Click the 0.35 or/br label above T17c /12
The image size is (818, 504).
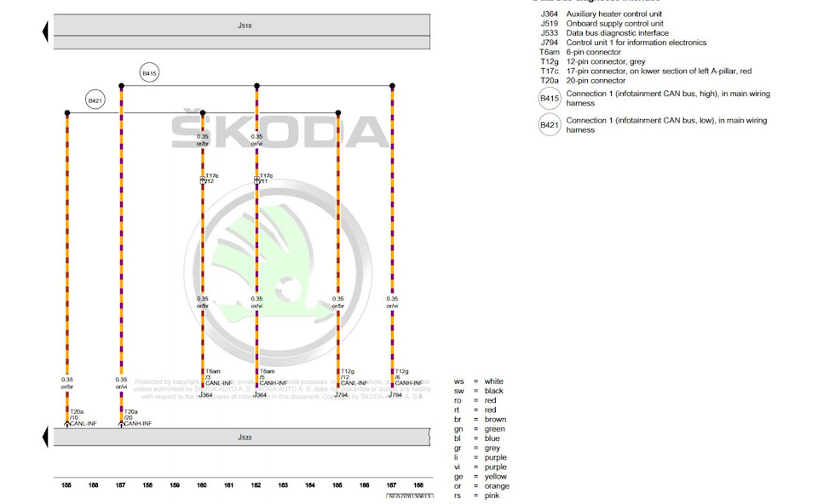click(x=203, y=140)
